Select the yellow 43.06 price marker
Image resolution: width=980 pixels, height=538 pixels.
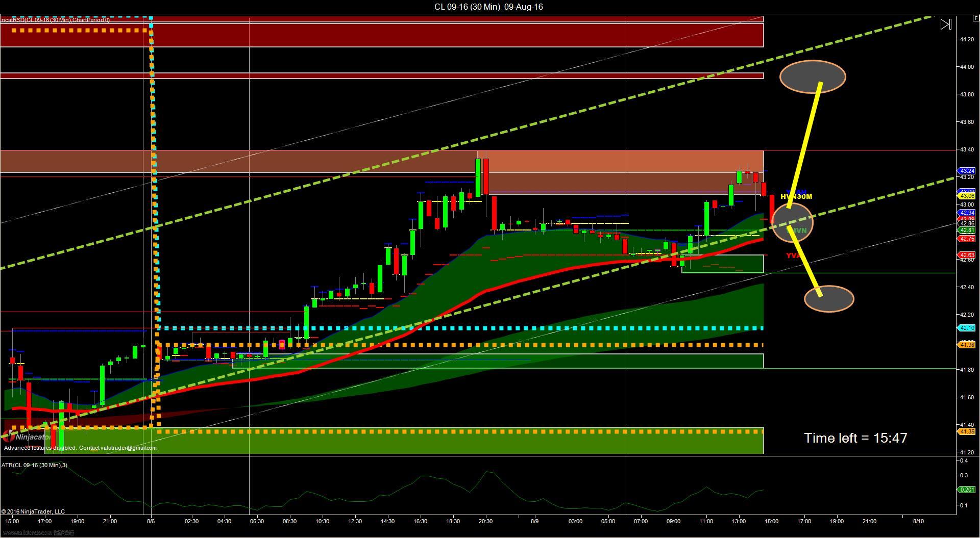(967, 196)
